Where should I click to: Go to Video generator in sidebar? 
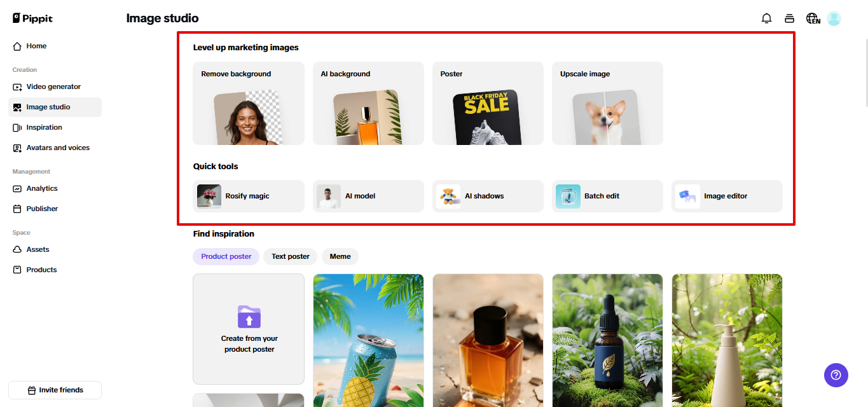tap(55, 86)
